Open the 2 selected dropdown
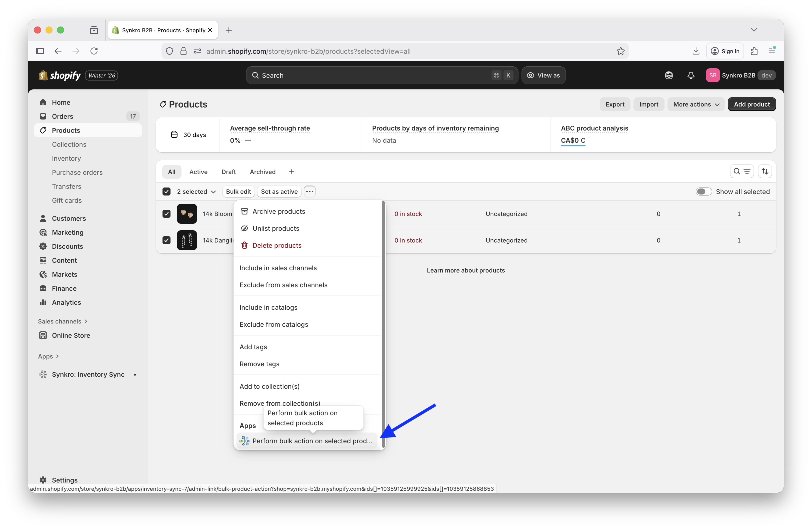Screen dimensions: 812x530 tap(196, 191)
